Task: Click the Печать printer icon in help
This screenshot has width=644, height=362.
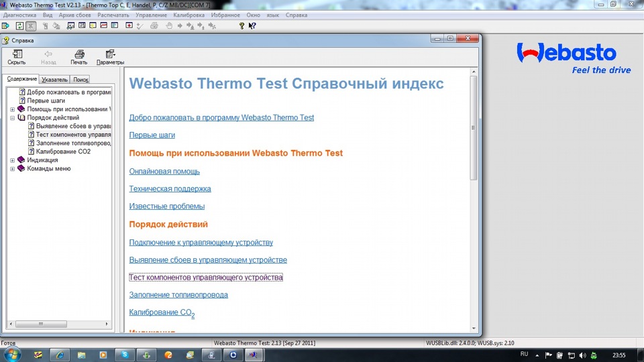Action: 79,57
